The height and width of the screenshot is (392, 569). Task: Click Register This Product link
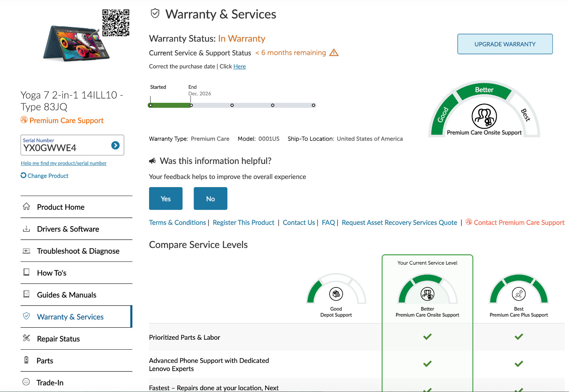pyautogui.click(x=243, y=222)
